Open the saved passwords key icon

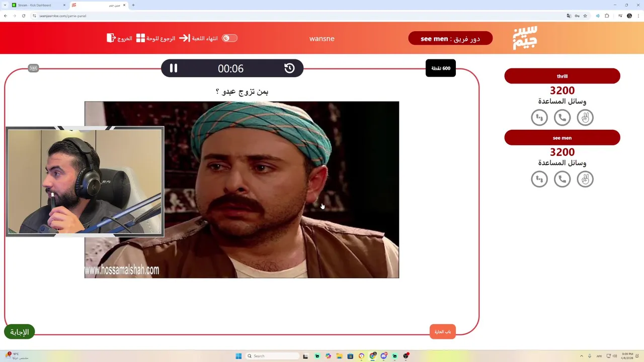click(577, 16)
